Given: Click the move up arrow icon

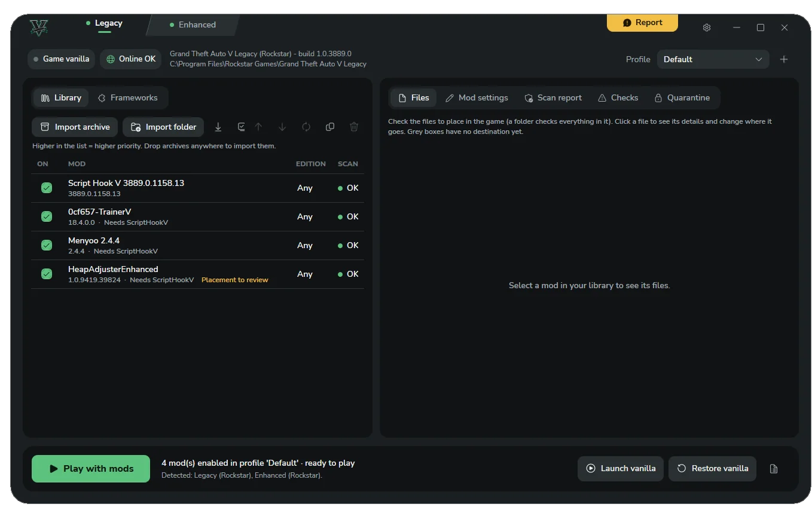Looking at the screenshot, I should (258, 127).
